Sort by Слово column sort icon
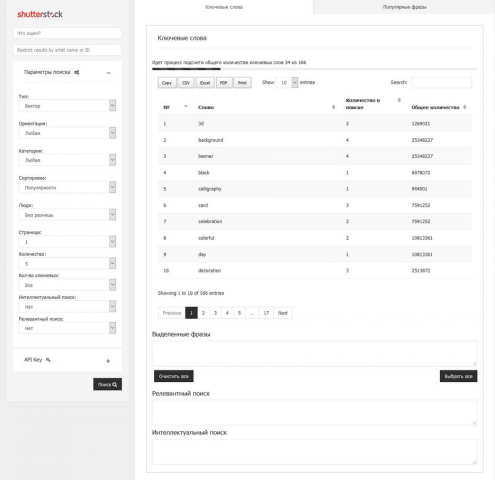Image resolution: width=495 pixels, height=480 pixels. (x=333, y=107)
